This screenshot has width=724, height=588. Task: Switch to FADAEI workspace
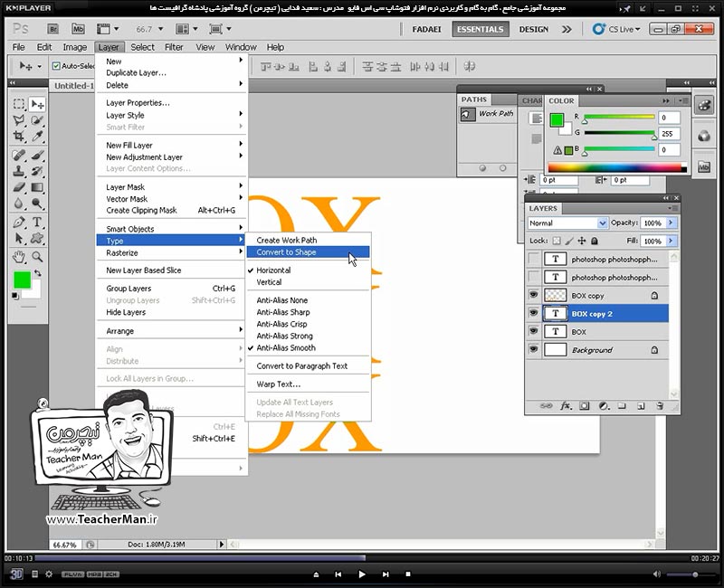point(426,29)
